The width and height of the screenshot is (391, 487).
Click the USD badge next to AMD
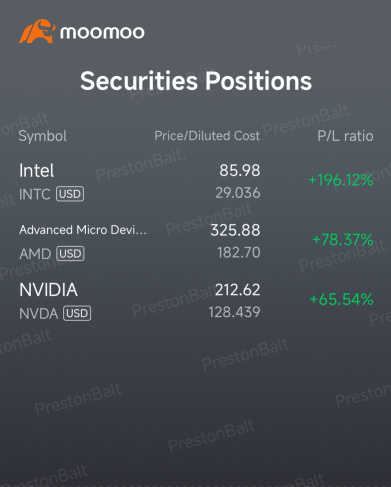(x=70, y=254)
